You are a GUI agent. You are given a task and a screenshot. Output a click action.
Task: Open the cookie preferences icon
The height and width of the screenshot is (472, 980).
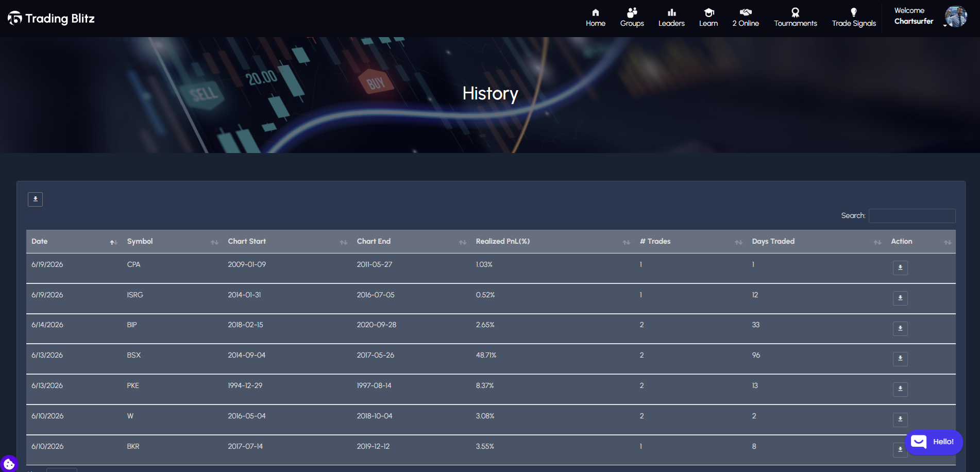9,464
